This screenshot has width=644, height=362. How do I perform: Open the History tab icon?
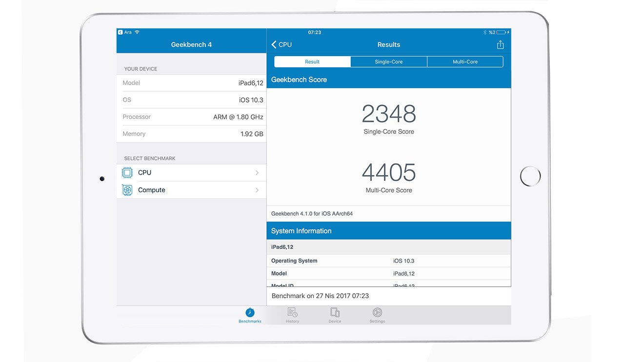tap(292, 313)
